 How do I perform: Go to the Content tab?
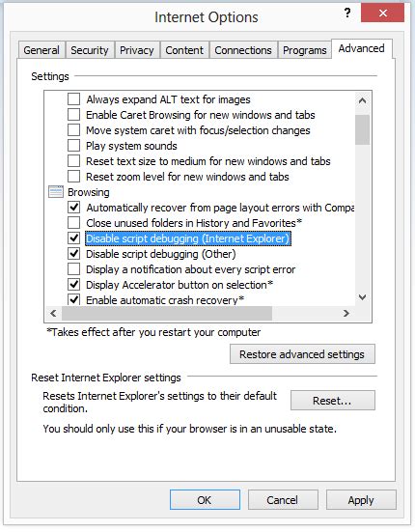click(x=184, y=50)
